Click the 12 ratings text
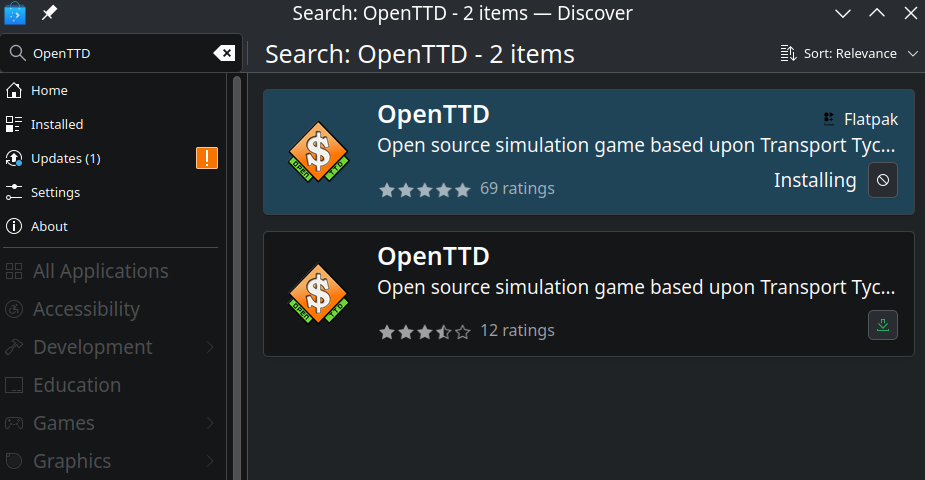The height and width of the screenshot is (480, 925). 517,330
